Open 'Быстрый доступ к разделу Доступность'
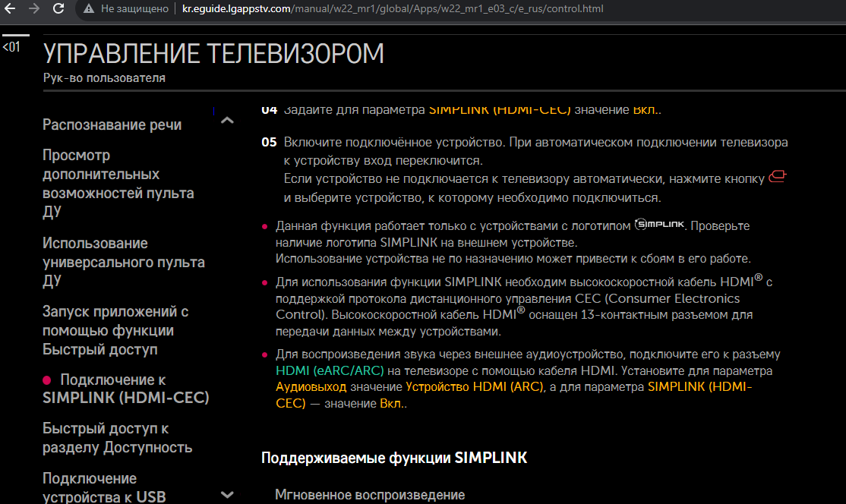Screen dimensions: 846x504 [117, 438]
